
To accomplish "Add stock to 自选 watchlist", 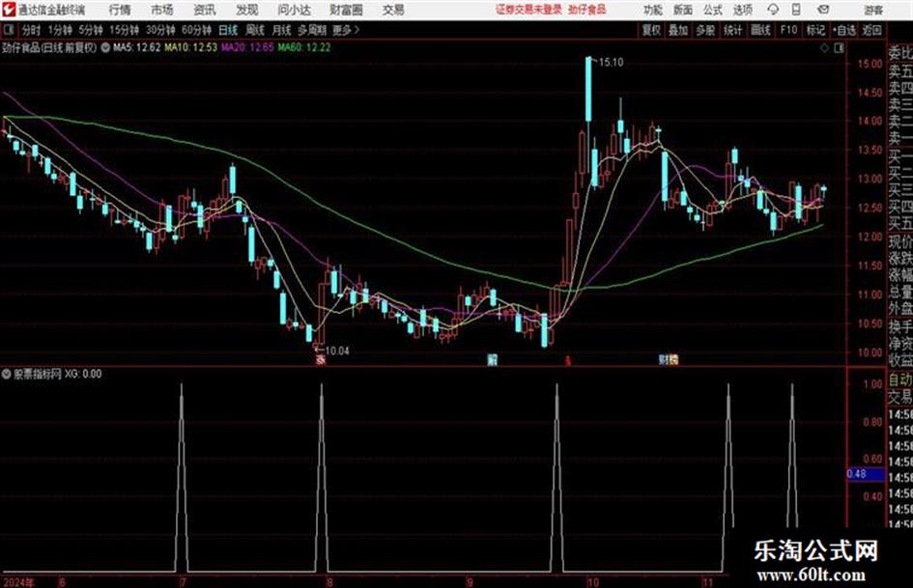I will pyautogui.click(x=843, y=30).
